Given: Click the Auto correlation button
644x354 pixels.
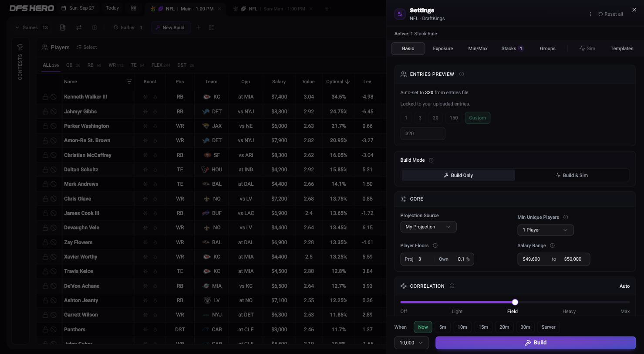Looking at the screenshot, I should click(x=624, y=286).
